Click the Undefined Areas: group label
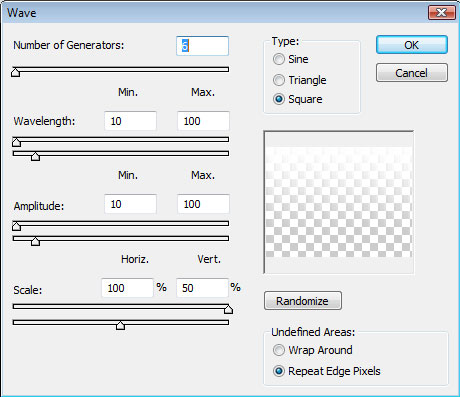460x397 pixels. (x=313, y=332)
